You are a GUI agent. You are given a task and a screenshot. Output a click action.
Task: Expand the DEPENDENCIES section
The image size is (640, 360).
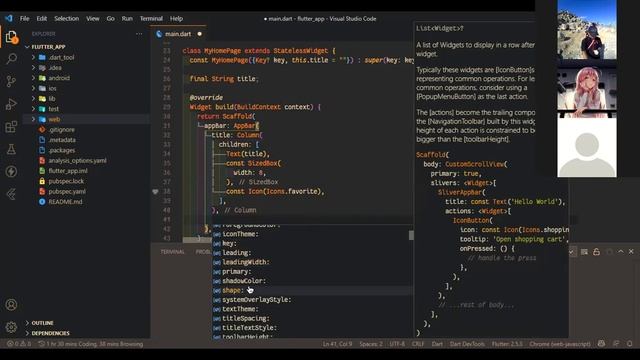[50, 333]
